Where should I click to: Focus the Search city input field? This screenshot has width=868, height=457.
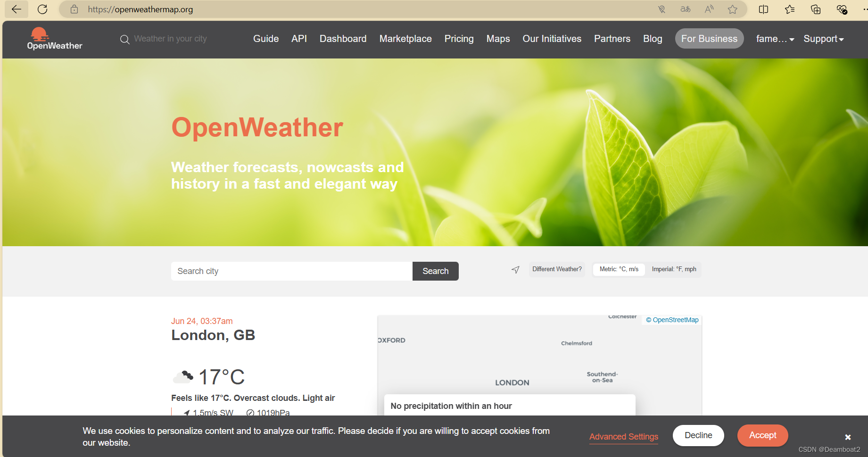click(x=292, y=271)
